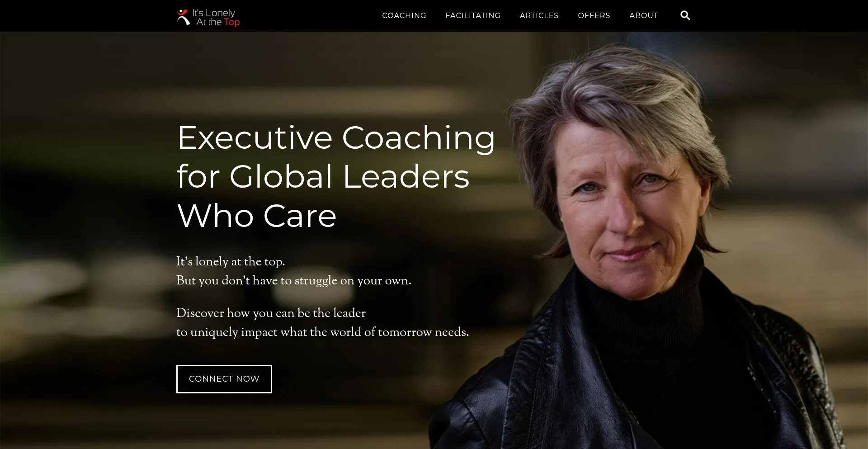Click the "But you don't have to struggle" line

pyautogui.click(x=294, y=280)
